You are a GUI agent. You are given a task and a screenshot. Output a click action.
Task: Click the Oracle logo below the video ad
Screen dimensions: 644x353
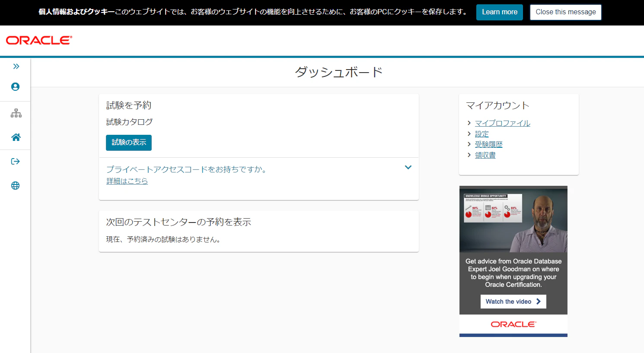coord(513,324)
